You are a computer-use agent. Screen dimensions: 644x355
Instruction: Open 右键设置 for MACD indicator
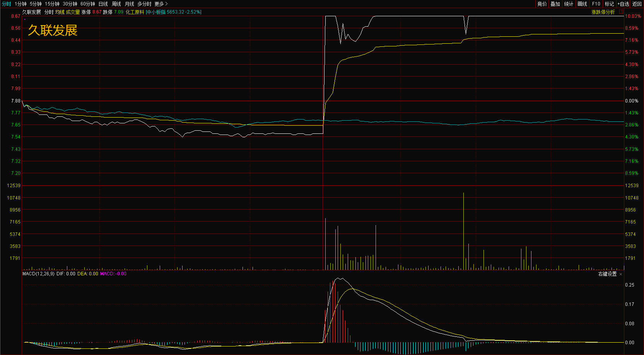coord(607,274)
